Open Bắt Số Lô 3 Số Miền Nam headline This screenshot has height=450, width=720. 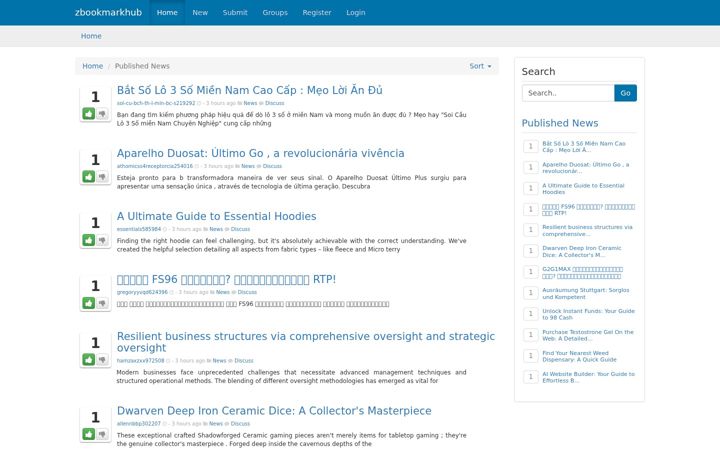[249, 90]
